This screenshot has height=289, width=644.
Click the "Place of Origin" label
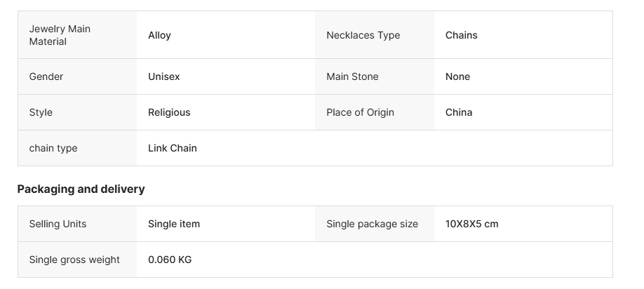click(x=360, y=112)
